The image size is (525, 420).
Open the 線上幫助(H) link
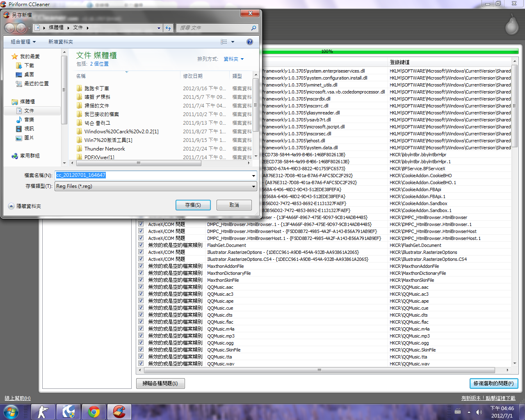(x=18, y=398)
